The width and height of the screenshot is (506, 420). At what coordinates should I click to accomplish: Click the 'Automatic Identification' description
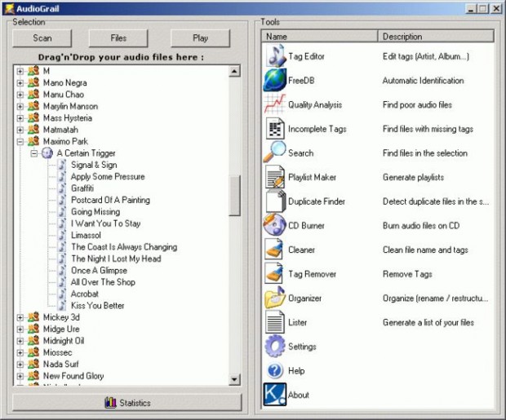(423, 80)
